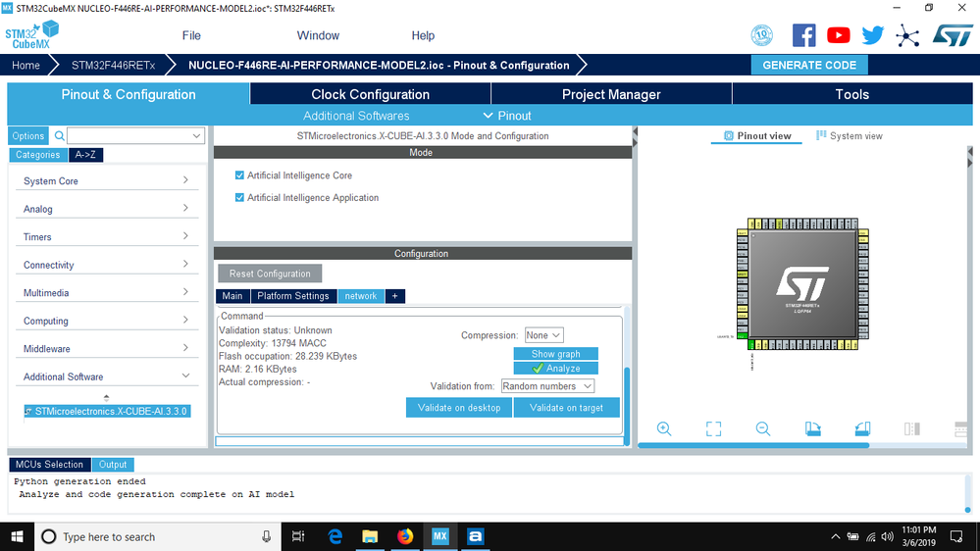Expand the System Core category
The height and width of the screenshot is (551, 980).
[106, 180]
